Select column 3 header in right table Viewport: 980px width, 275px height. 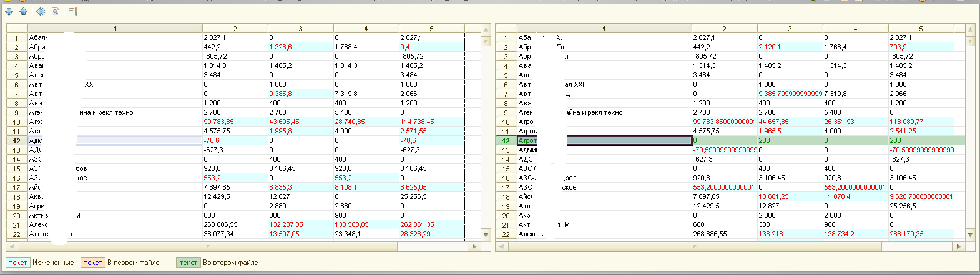[x=790, y=29]
